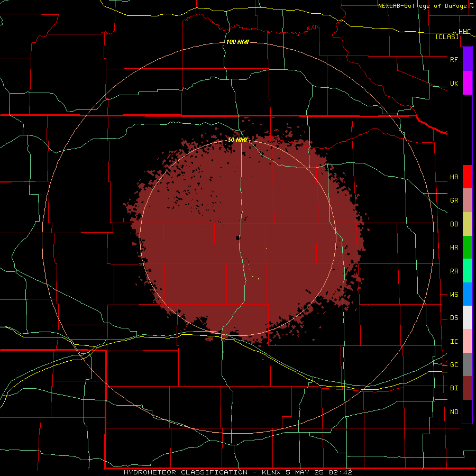Viewport: 476px width, 476px height.
Task: Click the RF purple legend swatch
Action: pyautogui.click(x=467, y=59)
